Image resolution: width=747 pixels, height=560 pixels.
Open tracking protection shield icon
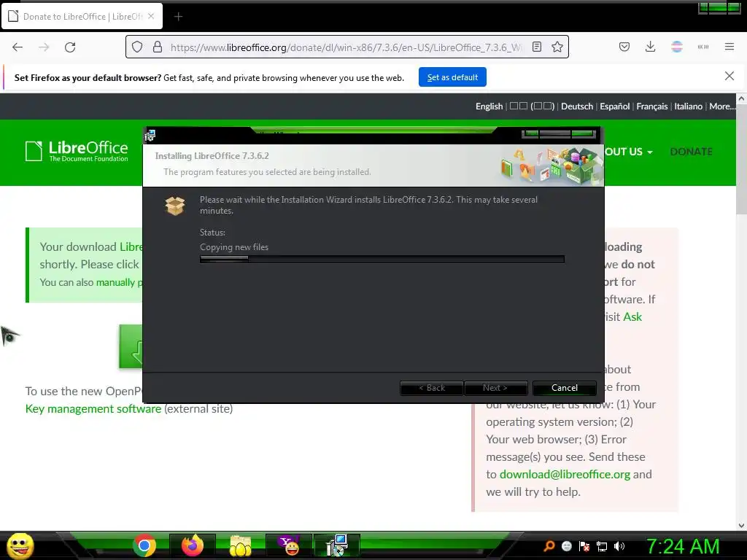[137, 47]
